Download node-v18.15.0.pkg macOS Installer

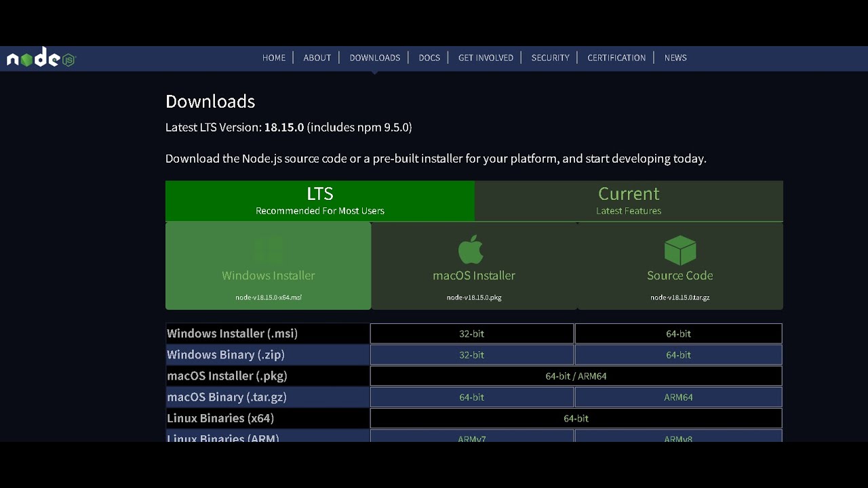(x=474, y=266)
